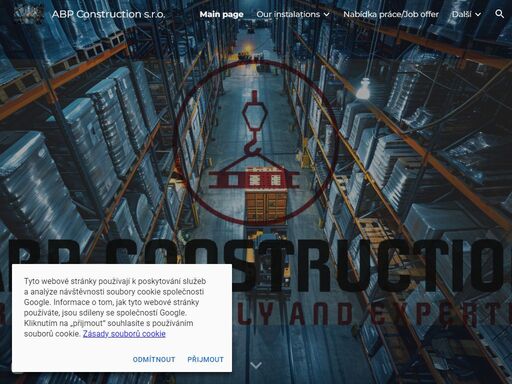Image resolution: width=512 pixels, height=384 pixels.
Task: Click the scroll-down chevron arrow
Action: coord(256,366)
